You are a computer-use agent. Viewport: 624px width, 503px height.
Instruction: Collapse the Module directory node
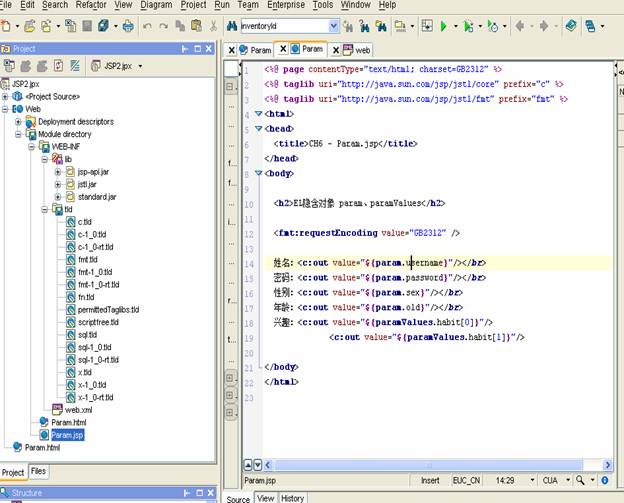(18, 134)
